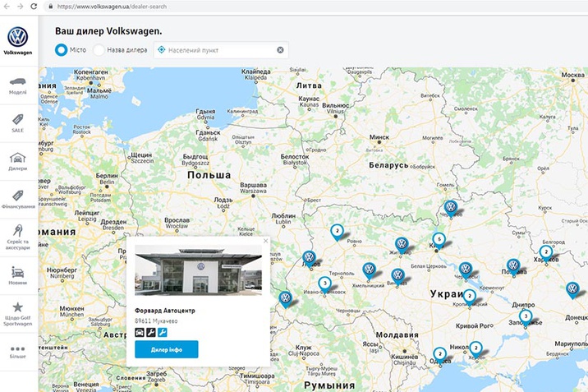
Task: Open the cluster of 3 dealers at Запорожье
Action: [526, 318]
